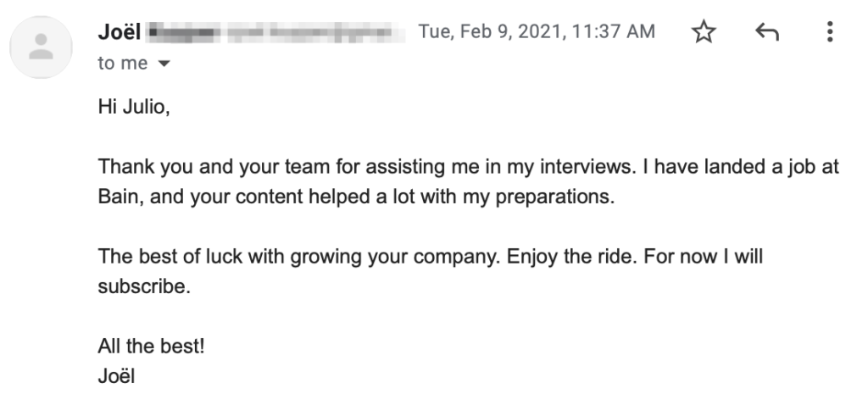The width and height of the screenshot is (868, 394).
Task: Click the word 'preparations' in the email
Action: pyautogui.click(x=554, y=197)
